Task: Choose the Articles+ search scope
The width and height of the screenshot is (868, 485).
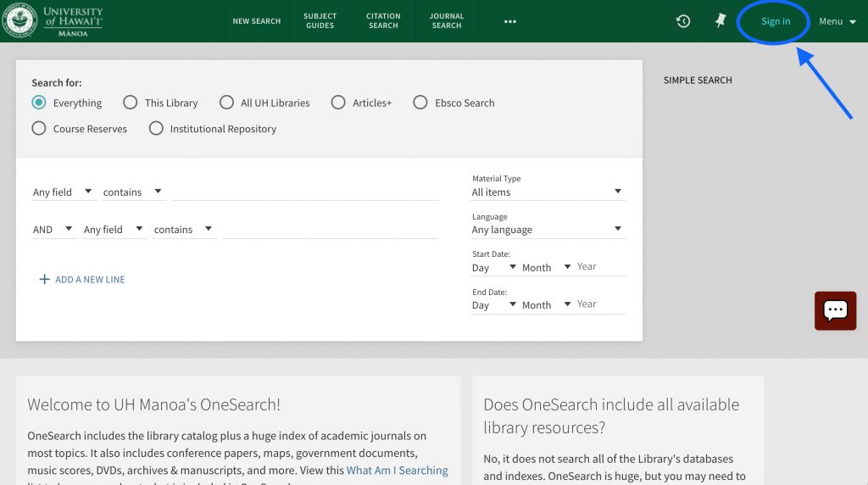Action: 338,103
